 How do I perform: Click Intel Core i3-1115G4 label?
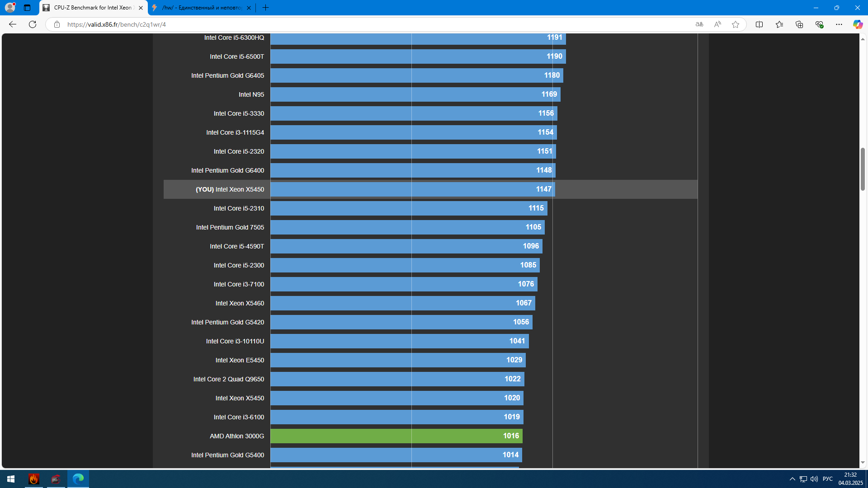235,132
